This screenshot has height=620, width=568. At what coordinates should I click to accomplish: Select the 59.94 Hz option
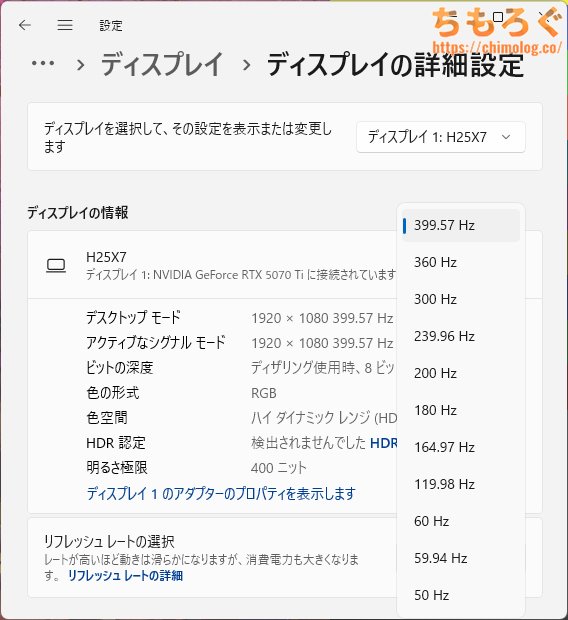(x=461, y=558)
